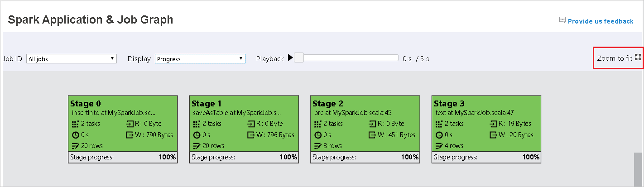Image resolution: width=644 pixels, height=187 pixels.
Task: Click the Zoom to fit icon
Action: [x=638, y=58]
